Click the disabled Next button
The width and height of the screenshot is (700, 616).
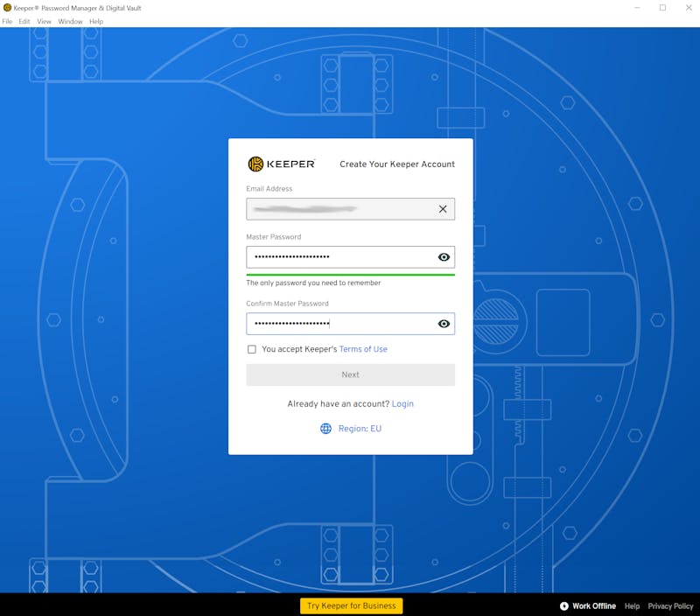pyautogui.click(x=351, y=374)
